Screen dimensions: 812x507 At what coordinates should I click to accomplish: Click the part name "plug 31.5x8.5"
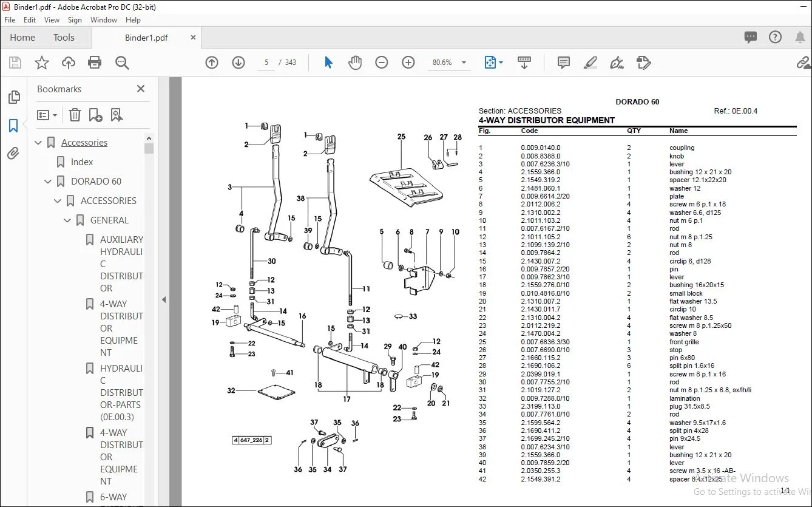click(x=689, y=406)
